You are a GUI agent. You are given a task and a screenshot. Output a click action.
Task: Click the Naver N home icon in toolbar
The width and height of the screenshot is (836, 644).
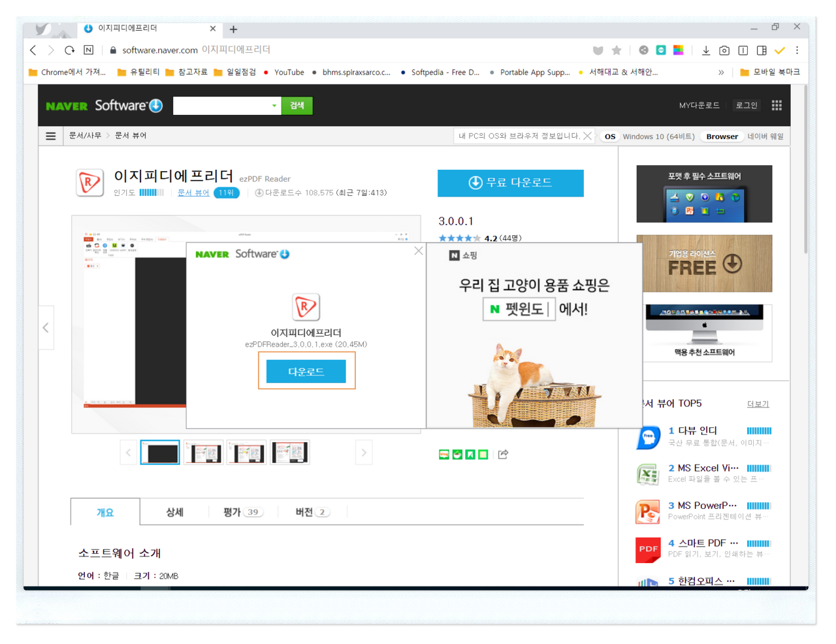click(x=89, y=50)
